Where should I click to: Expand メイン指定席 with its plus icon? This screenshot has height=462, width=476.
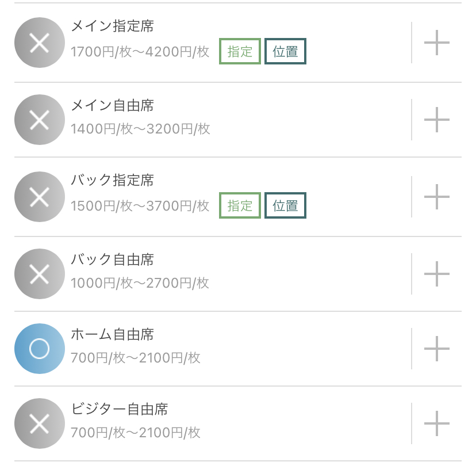click(436, 43)
